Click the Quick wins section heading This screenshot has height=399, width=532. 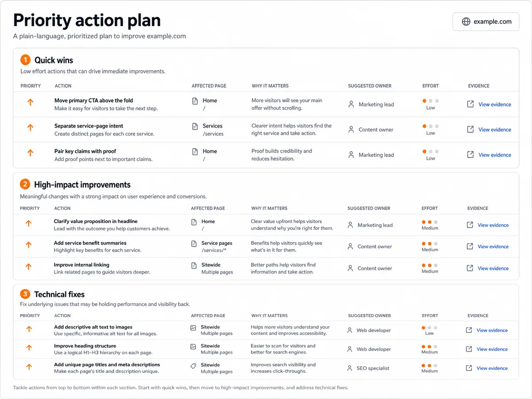54,60
